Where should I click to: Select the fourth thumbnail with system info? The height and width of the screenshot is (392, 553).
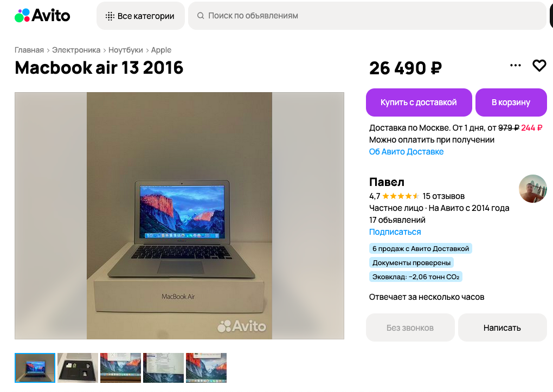163,368
